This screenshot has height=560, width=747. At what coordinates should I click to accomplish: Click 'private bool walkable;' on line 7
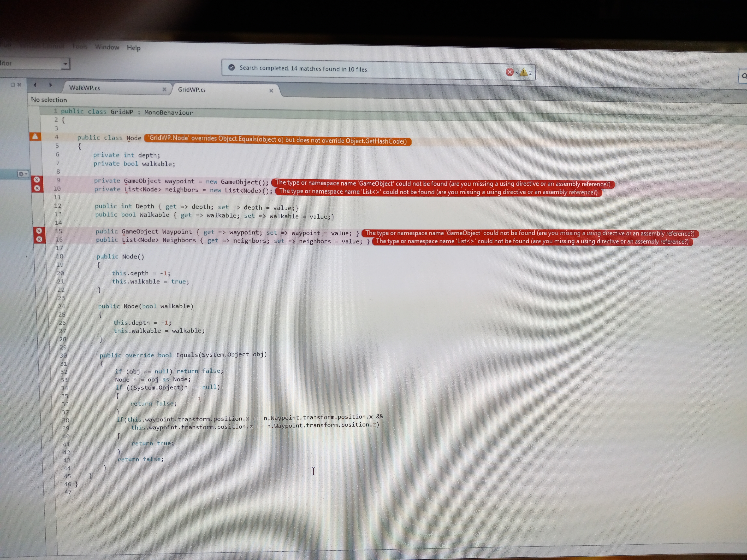134,164
